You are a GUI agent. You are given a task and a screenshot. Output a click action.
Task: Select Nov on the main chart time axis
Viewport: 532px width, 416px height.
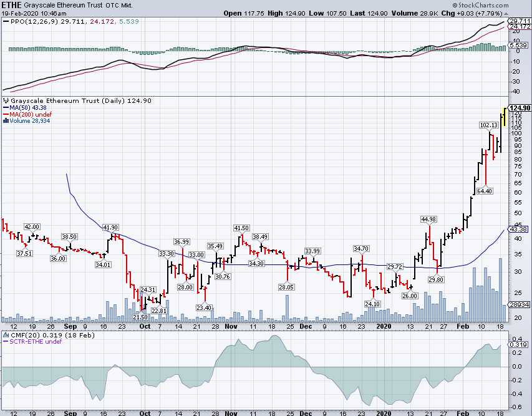click(231, 326)
